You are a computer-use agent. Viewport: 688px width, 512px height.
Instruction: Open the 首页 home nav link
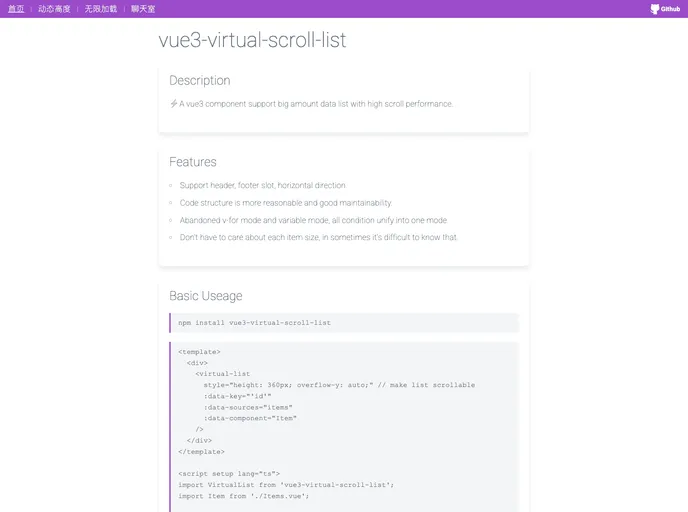(16, 8)
